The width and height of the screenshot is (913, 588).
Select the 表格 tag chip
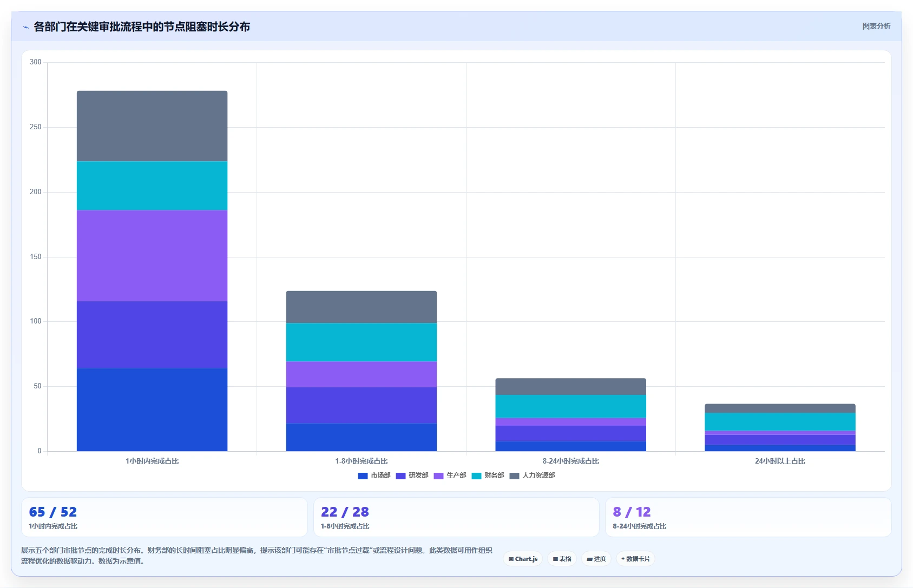pos(562,559)
